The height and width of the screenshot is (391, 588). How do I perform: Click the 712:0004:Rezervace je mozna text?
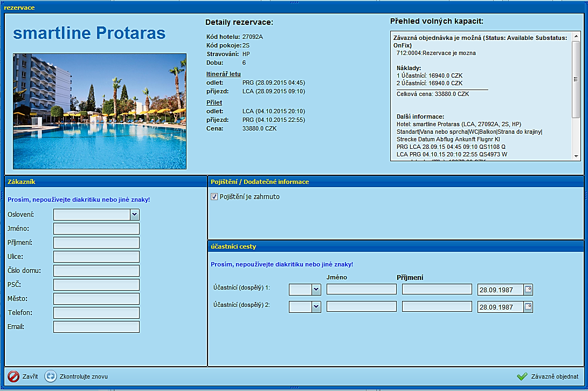click(x=436, y=53)
